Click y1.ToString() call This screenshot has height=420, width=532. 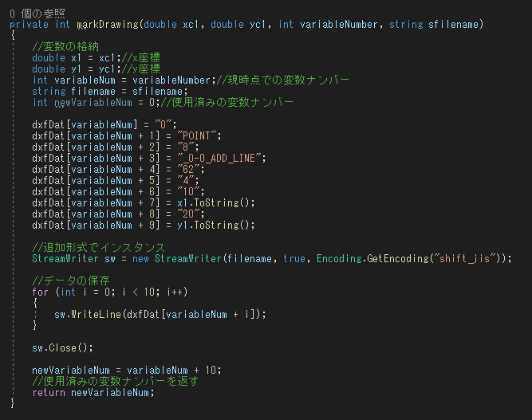(x=213, y=226)
